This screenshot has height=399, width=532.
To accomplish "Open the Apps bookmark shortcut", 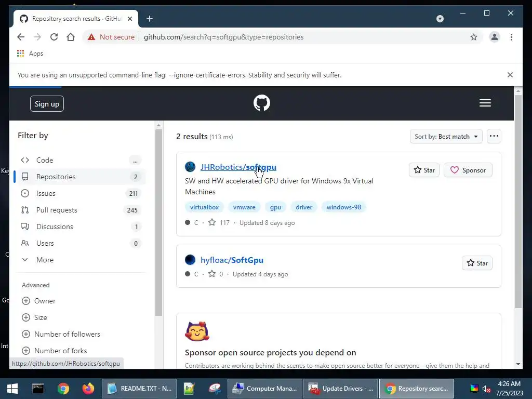I will click(x=30, y=54).
